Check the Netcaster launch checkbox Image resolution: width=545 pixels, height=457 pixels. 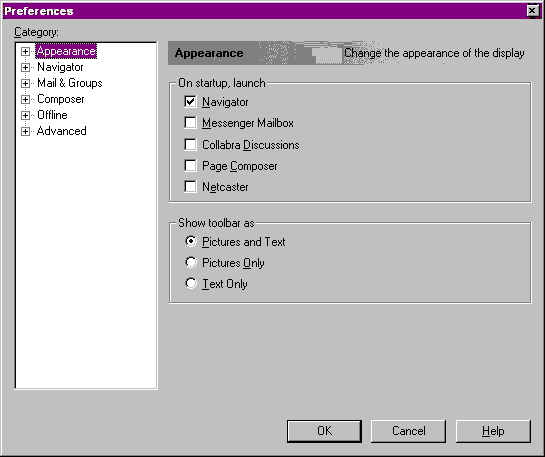pyautogui.click(x=190, y=187)
